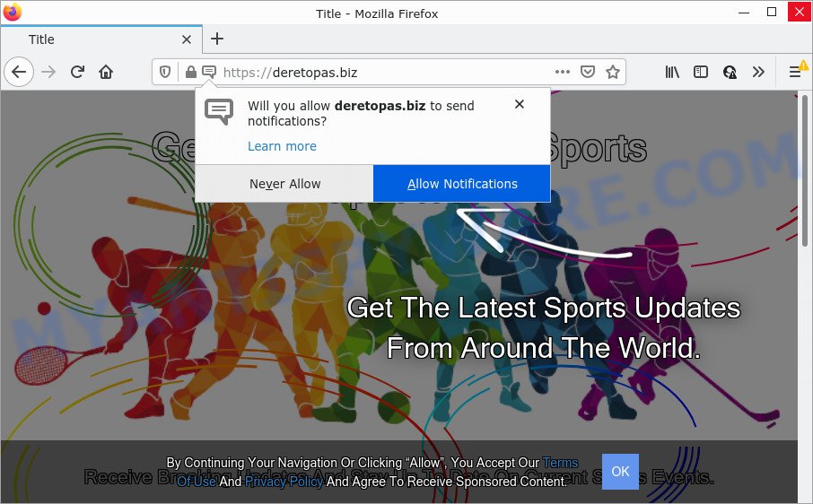Open the Firefox home page
The width and height of the screenshot is (813, 504).
[106, 72]
